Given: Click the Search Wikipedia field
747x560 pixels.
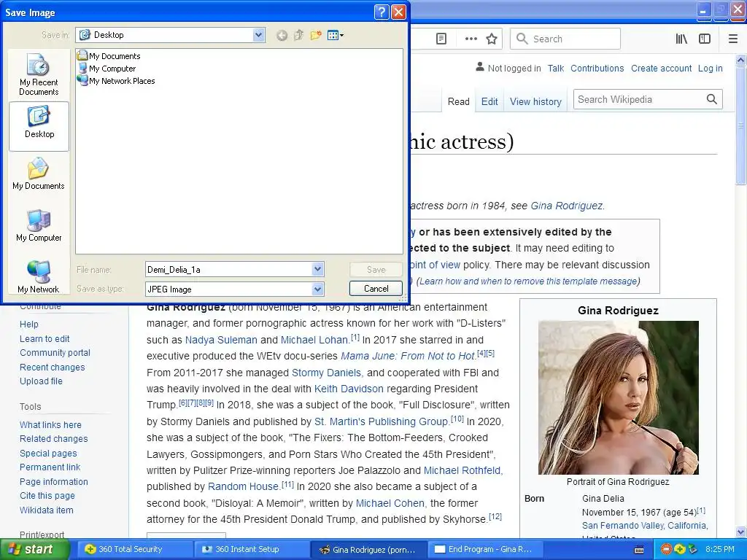Looking at the screenshot, I should point(638,99).
